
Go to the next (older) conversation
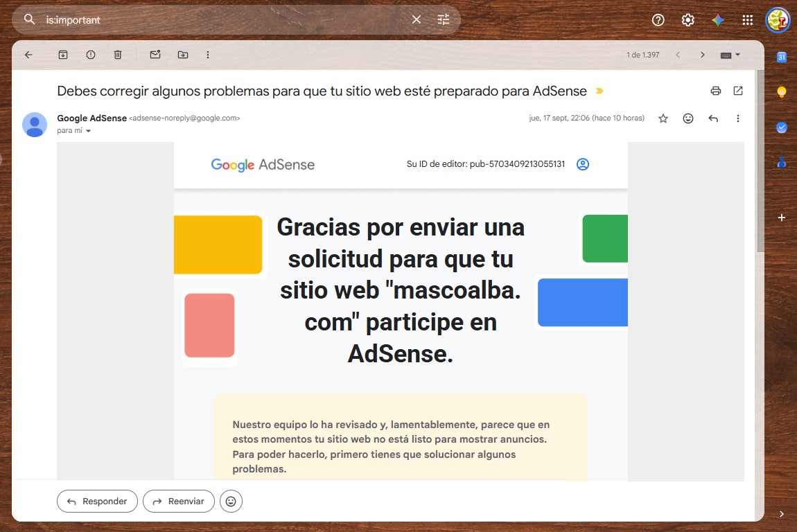703,55
